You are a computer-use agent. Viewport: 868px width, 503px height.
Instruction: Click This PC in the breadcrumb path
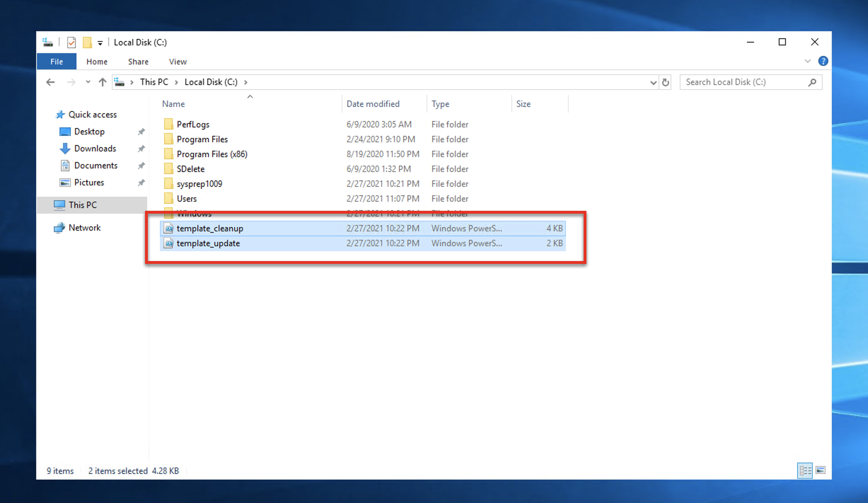point(154,82)
